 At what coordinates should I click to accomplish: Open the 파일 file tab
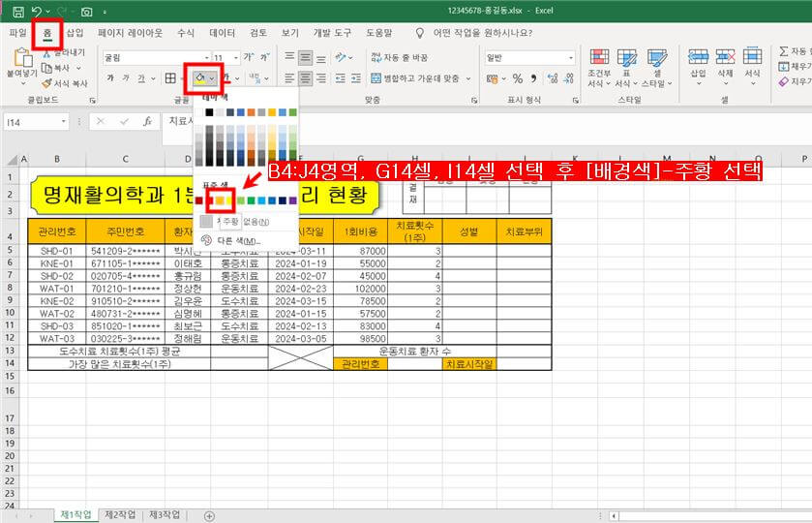pos(17,33)
